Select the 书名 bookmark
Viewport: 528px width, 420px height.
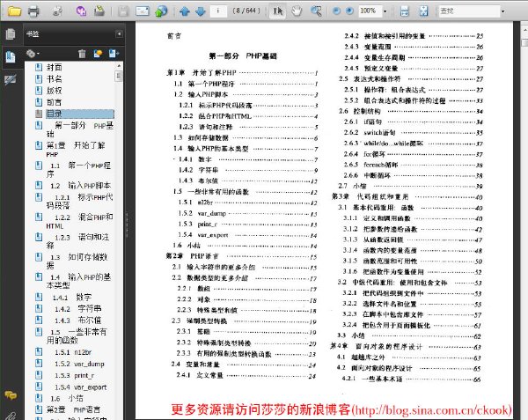[x=55, y=79]
